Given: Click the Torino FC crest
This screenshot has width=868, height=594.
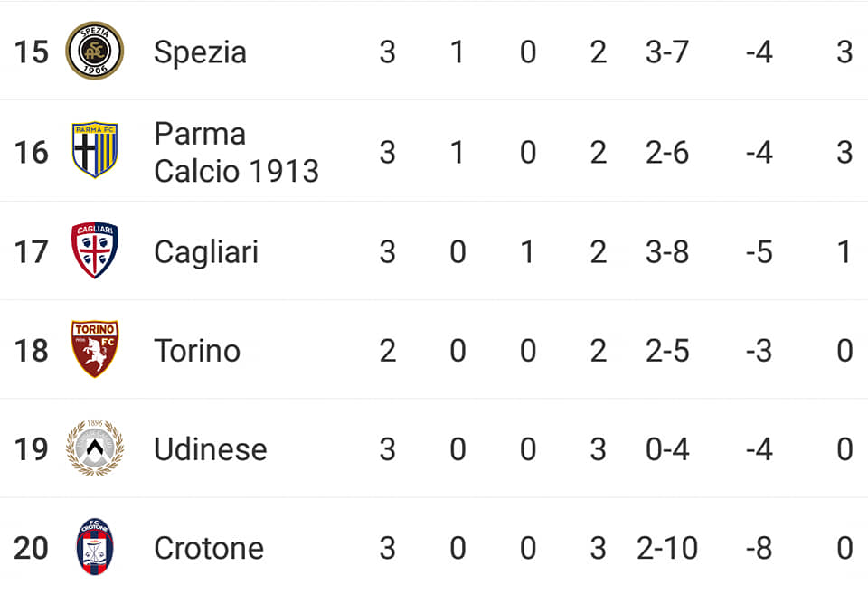Looking at the screenshot, I should click(95, 349).
